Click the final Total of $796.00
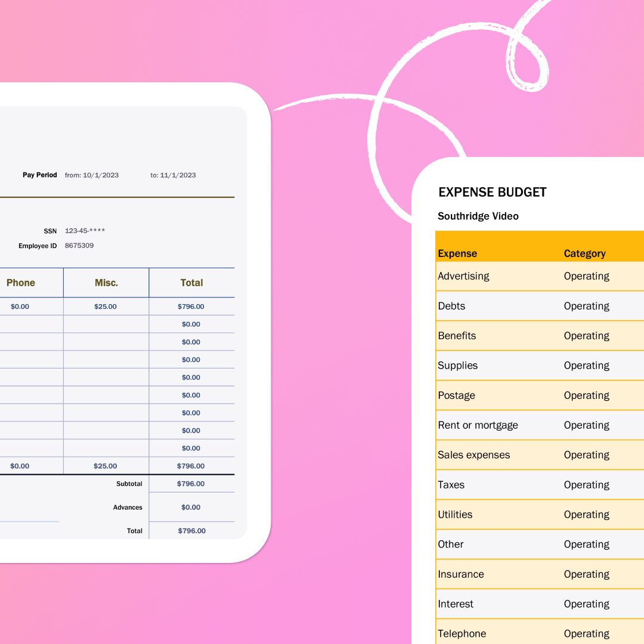The image size is (644, 644). click(191, 531)
